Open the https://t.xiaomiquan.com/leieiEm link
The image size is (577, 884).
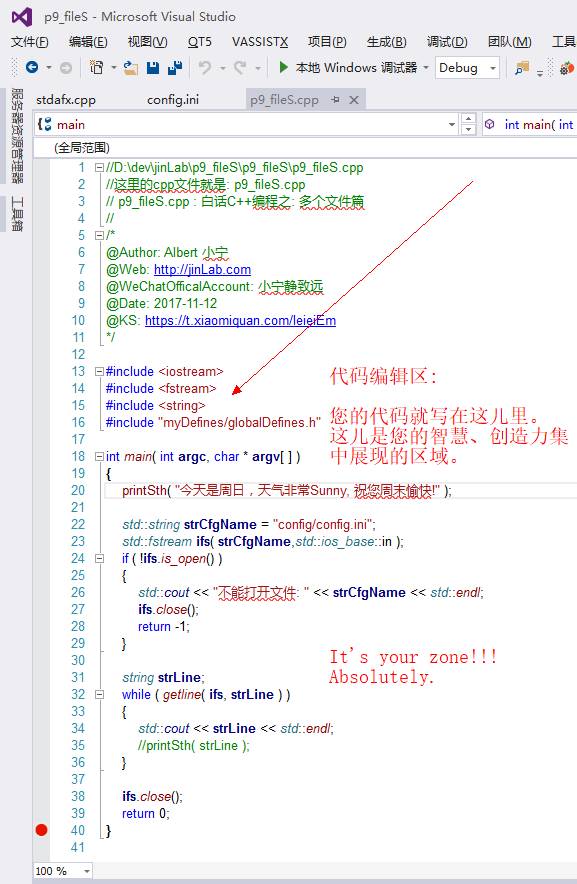[x=240, y=320]
